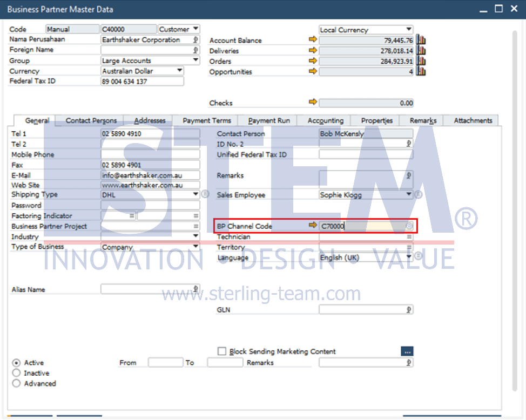The image size is (526, 420).
Task: Click the blue ellipsis button
Action: click(407, 351)
